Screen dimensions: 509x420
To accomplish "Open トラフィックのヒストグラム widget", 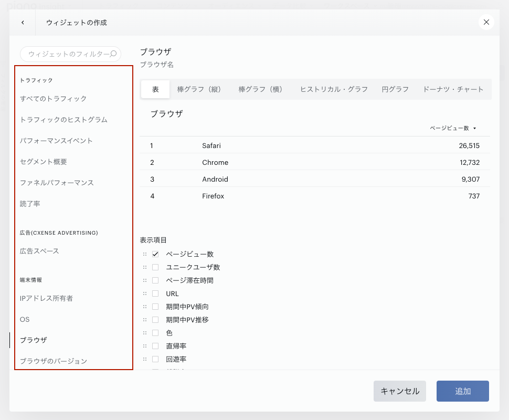I will pos(63,120).
